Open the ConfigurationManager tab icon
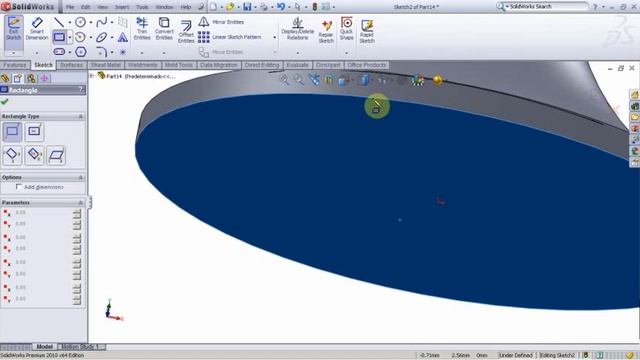Viewport: 640px width, 360px height. 31,78
